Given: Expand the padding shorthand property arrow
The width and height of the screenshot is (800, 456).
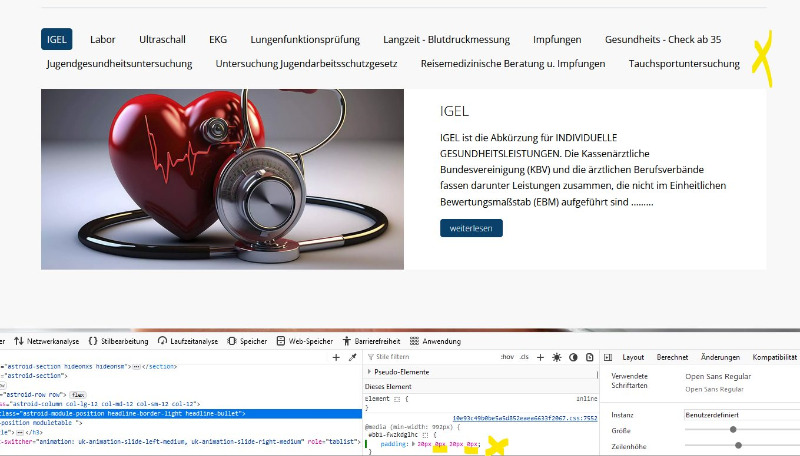Looking at the screenshot, I should pyautogui.click(x=414, y=444).
